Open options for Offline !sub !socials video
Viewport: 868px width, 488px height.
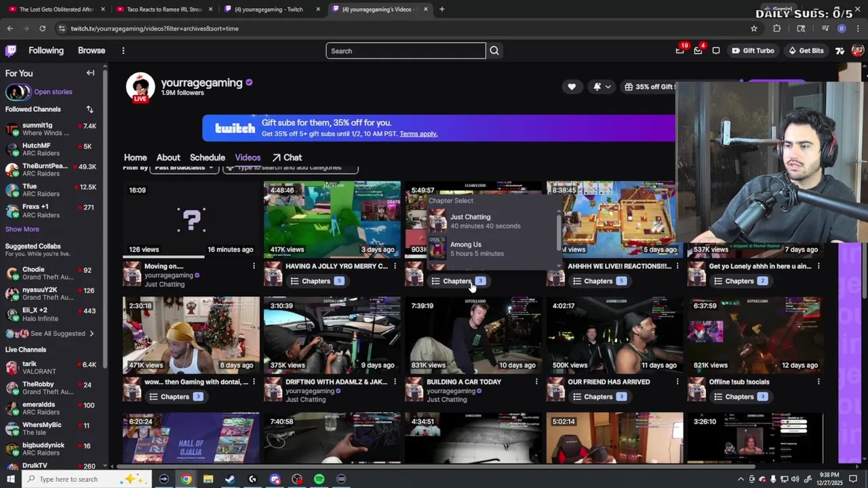[x=818, y=382]
